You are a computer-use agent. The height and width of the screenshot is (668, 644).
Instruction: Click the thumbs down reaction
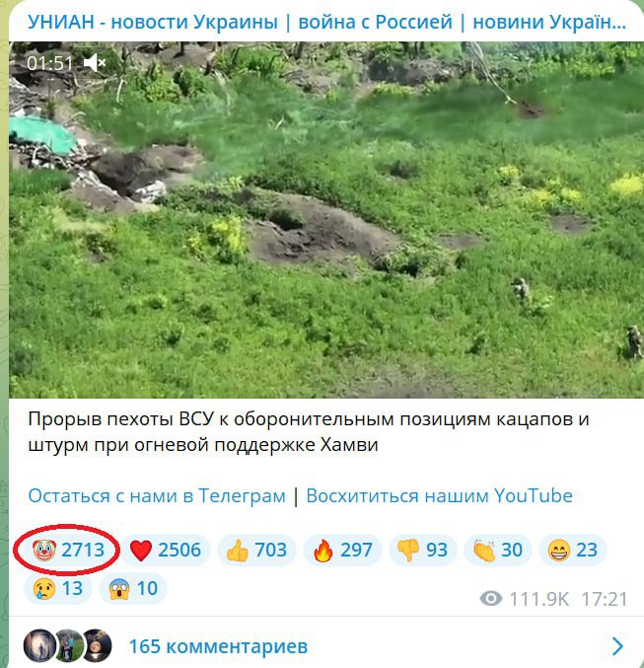(423, 550)
